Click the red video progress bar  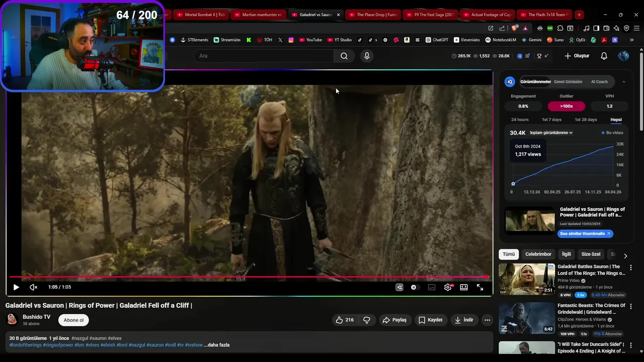pyautogui.click(x=249, y=277)
